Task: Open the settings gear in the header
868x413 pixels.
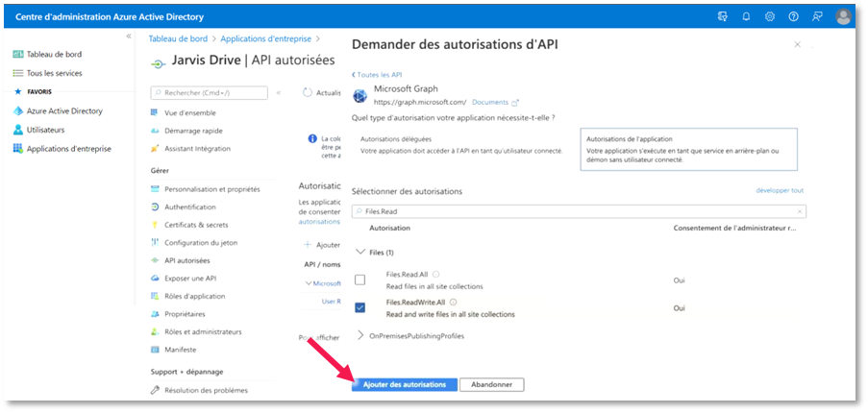Action: tap(769, 16)
